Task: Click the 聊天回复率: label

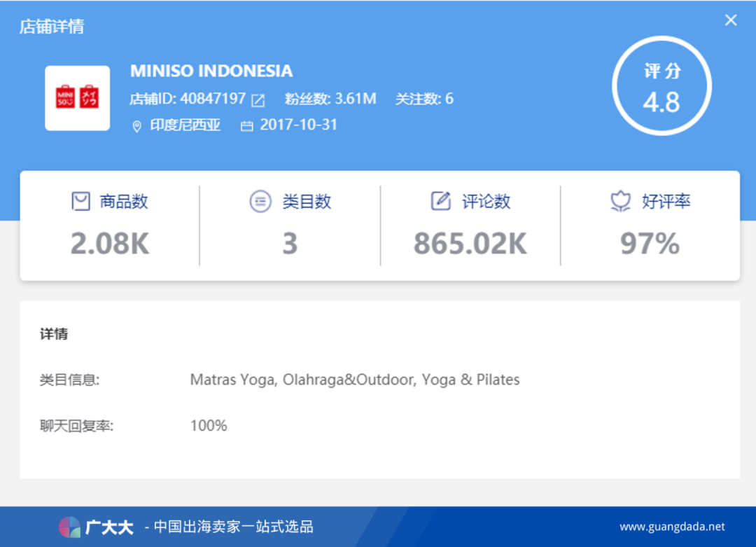Action: (76, 426)
